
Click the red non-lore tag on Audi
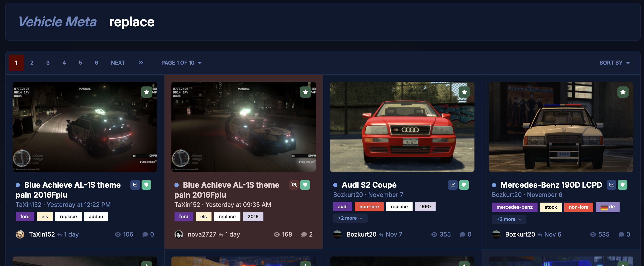click(x=369, y=207)
